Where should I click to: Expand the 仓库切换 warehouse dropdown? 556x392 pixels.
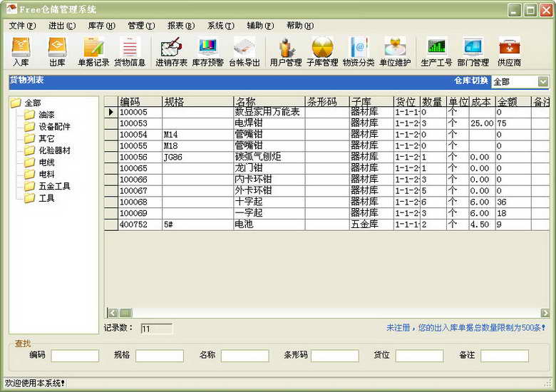543,82
